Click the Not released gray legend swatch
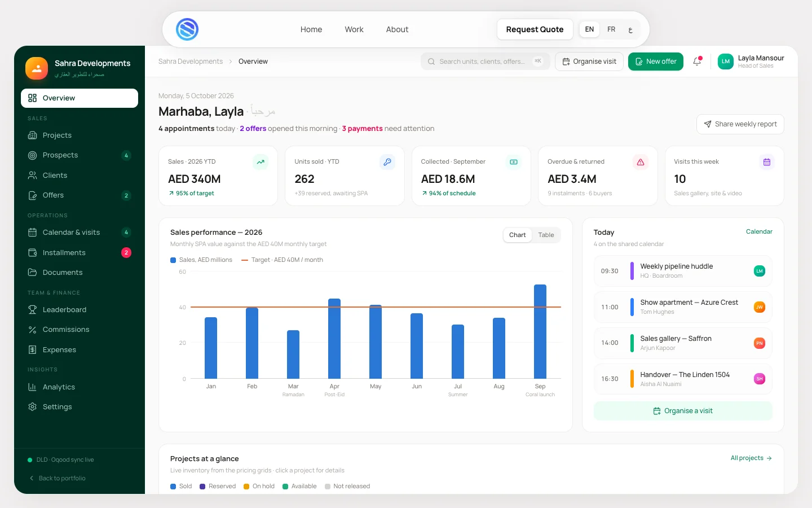The image size is (812, 508). pyautogui.click(x=328, y=487)
